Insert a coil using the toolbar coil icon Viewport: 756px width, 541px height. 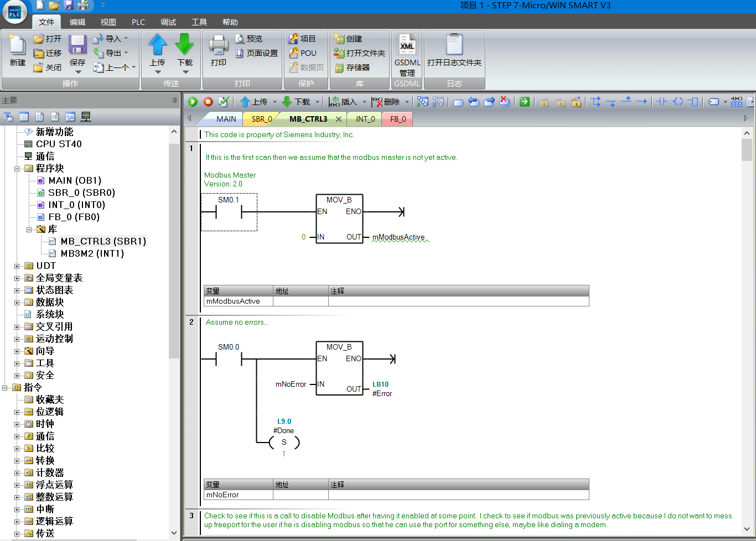point(677,102)
